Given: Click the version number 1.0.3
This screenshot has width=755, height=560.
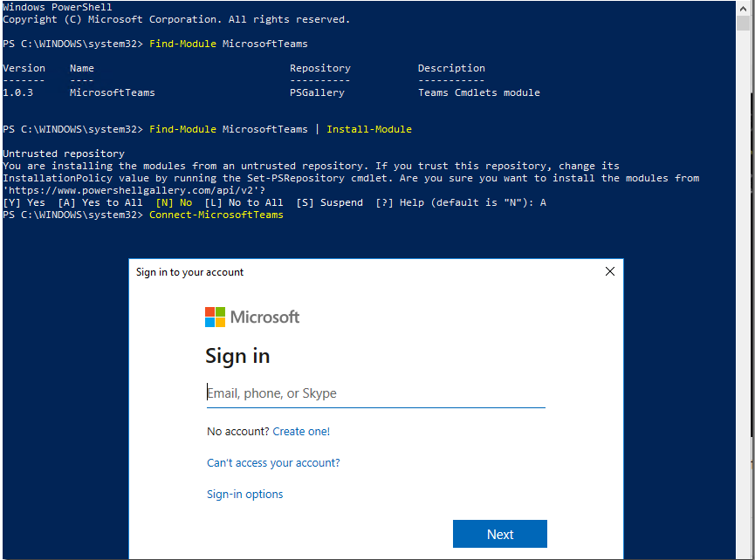Looking at the screenshot, I should pos(17,92).
